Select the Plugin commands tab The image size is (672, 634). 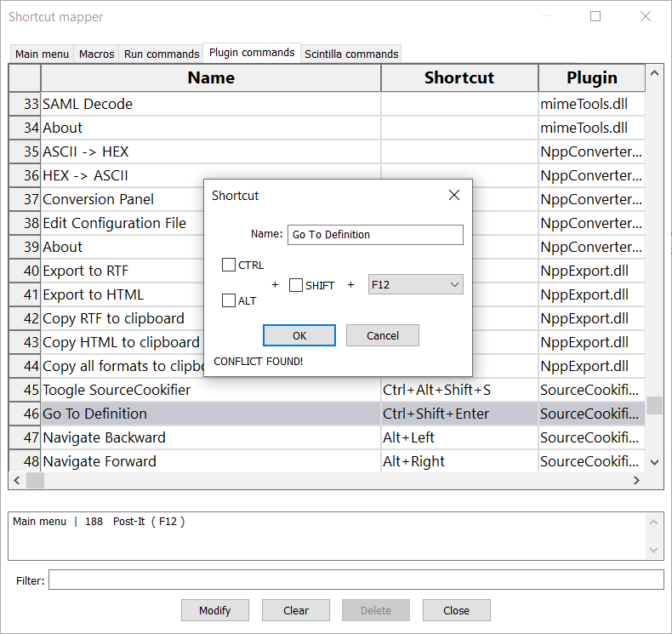(x=252, y=53)
